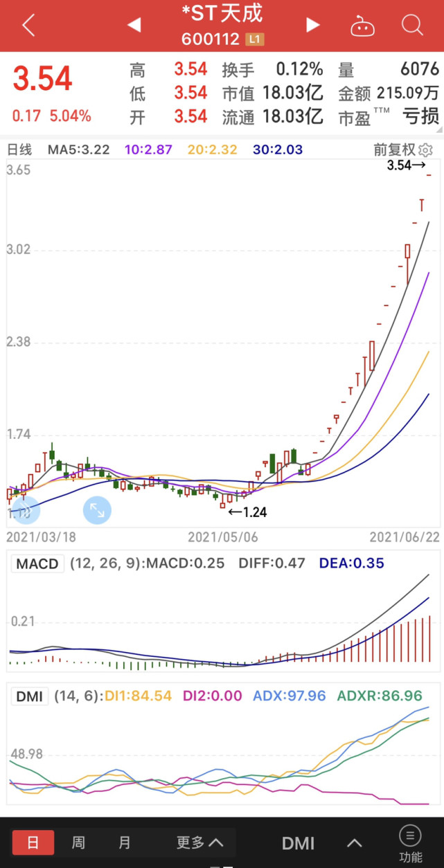The width and height of the screenshot is (444, 868).
Task: Tap the 3.54 high price marker
Action: tap(406, 165)
